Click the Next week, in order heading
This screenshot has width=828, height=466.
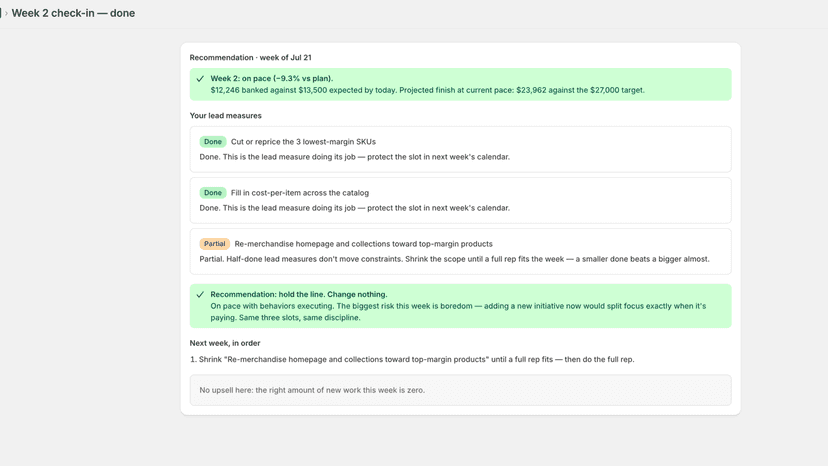click(x=225, y=343)
